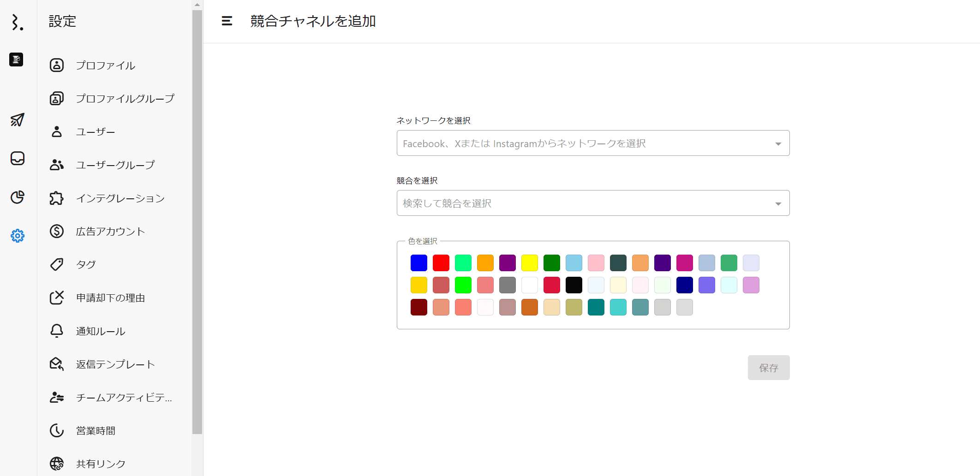This screenshot has width=980, height=476.
Task: Open 営業時間 settings item
Action: click(x=96, y=431)
